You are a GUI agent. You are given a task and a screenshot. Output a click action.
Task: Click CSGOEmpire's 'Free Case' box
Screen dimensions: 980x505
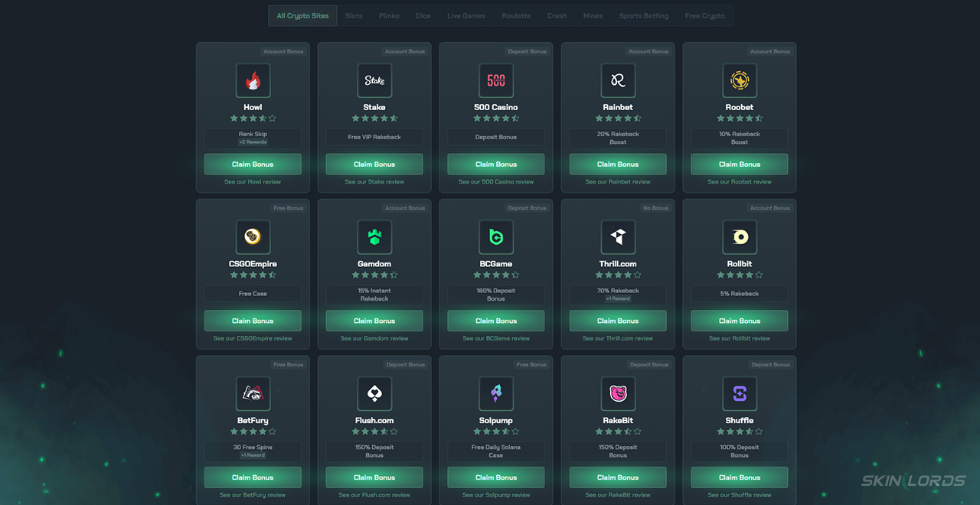click(253, 295)
